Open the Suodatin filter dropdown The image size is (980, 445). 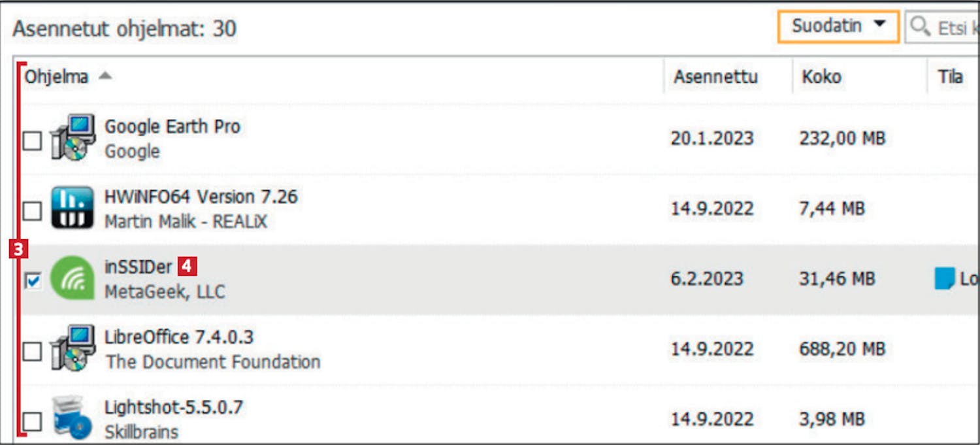(x=838, y=27)
